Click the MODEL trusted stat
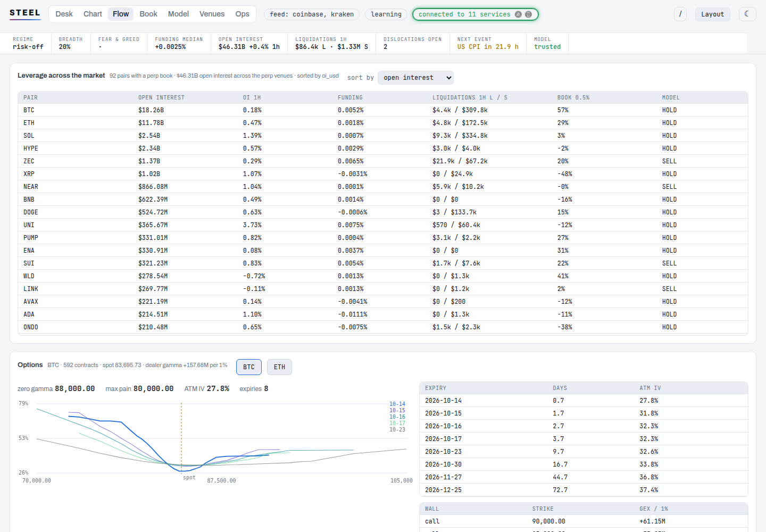 pos(547,43)
